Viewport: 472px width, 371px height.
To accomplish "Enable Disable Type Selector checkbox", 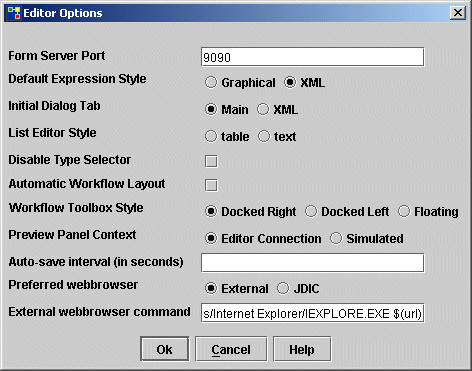I will coord(211,161).
